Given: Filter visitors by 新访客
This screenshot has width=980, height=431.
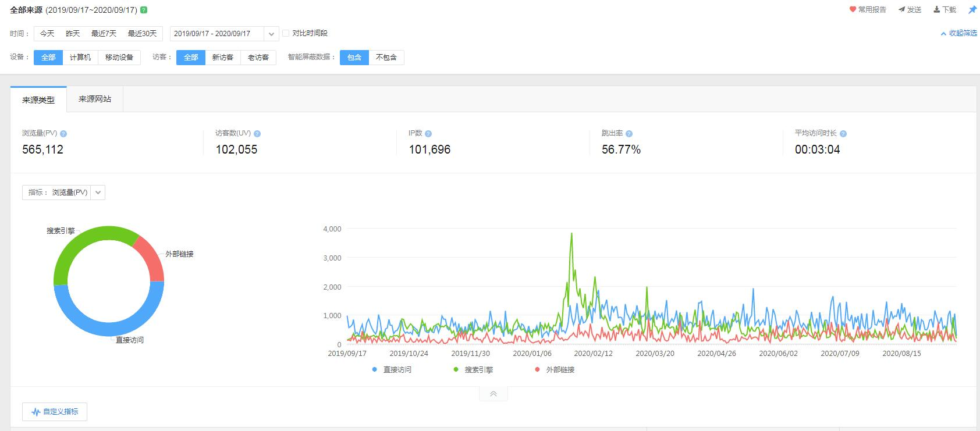Looking at the screenshot, I should click(222, 57).
